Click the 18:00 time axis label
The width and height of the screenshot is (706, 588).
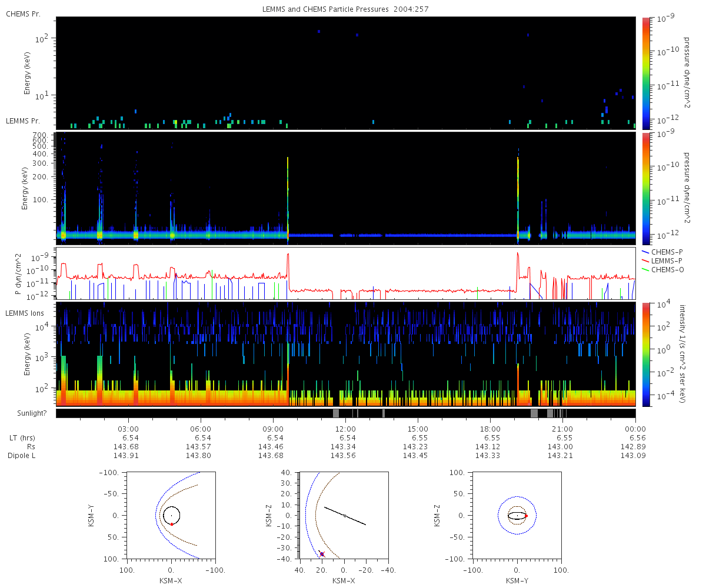490,429
